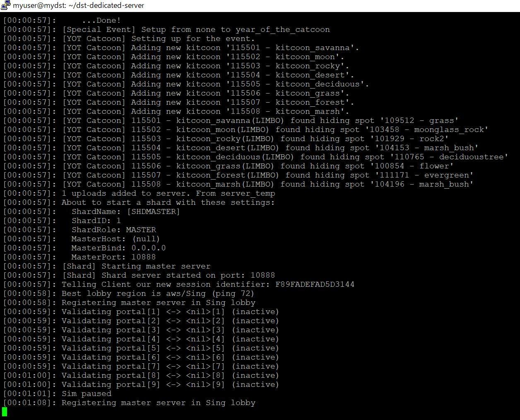Select the 'Validating portal[1]' line
This screenshot has height=420, width=520.
pyautogui.click(x=142, y=312)
